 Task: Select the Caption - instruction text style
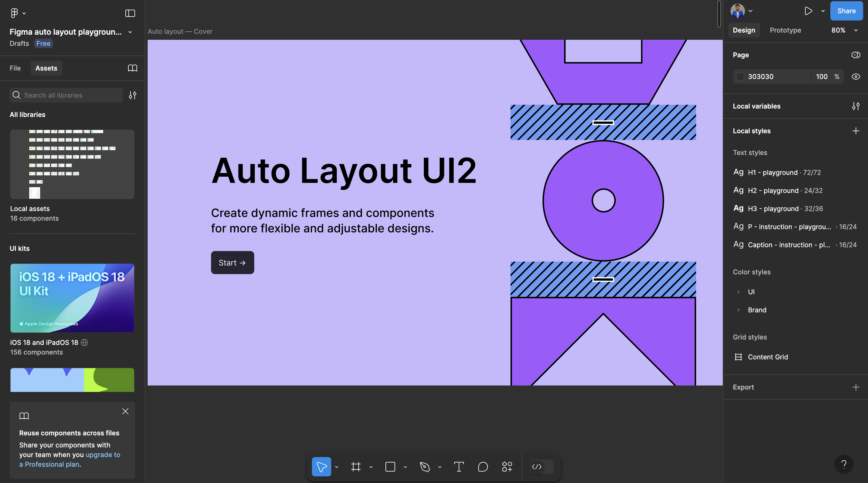[x=796, y=245]
